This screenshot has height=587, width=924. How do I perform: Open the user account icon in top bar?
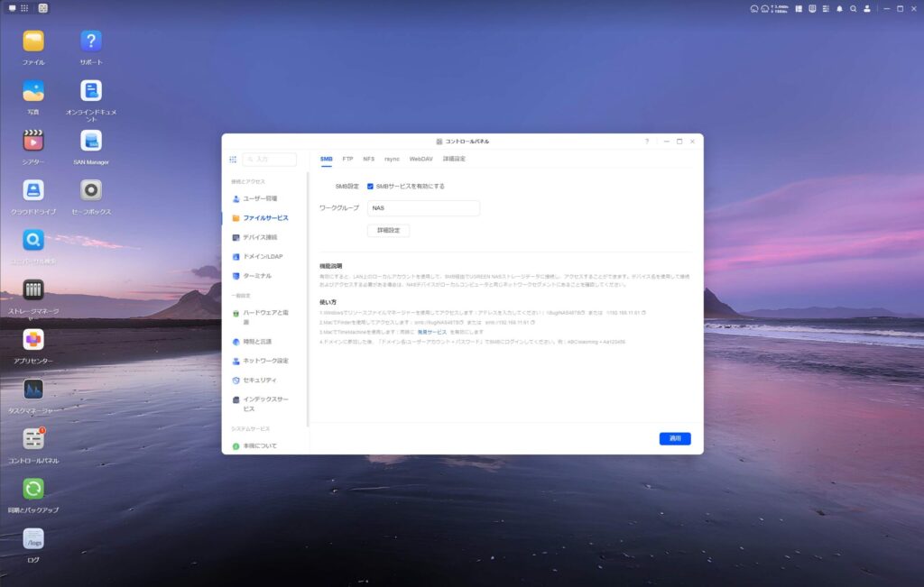tap(867, 8)
